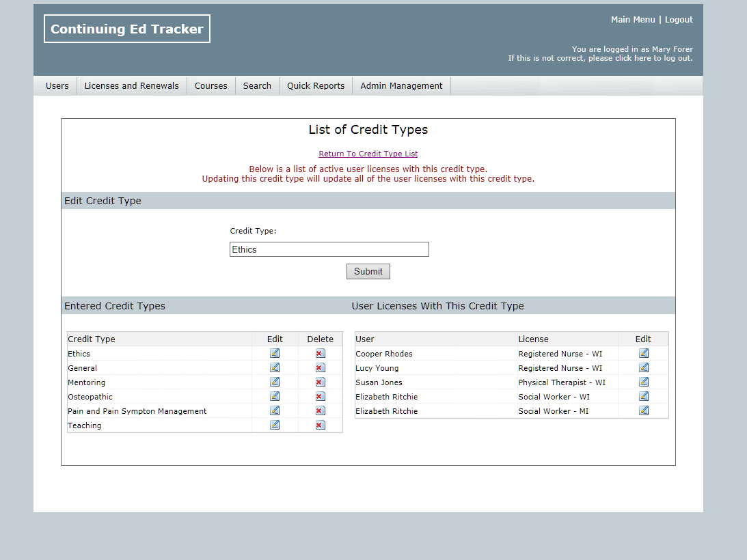Edit the Mentoring credit type

tap(275, 382)
